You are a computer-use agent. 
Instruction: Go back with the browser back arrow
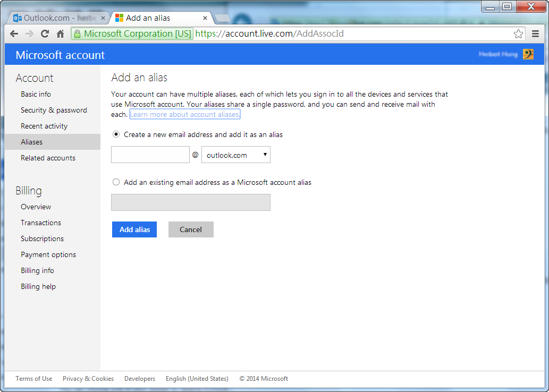(14, 34)
